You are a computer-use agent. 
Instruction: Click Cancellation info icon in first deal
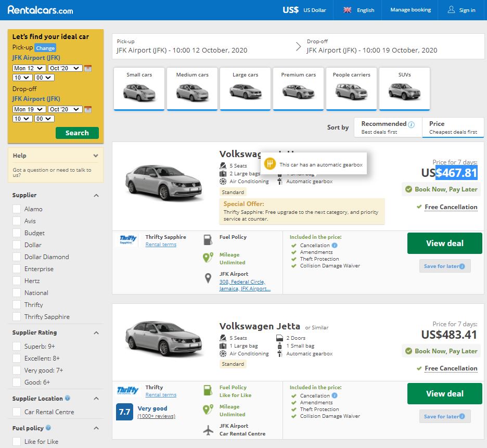coord(335,245)
